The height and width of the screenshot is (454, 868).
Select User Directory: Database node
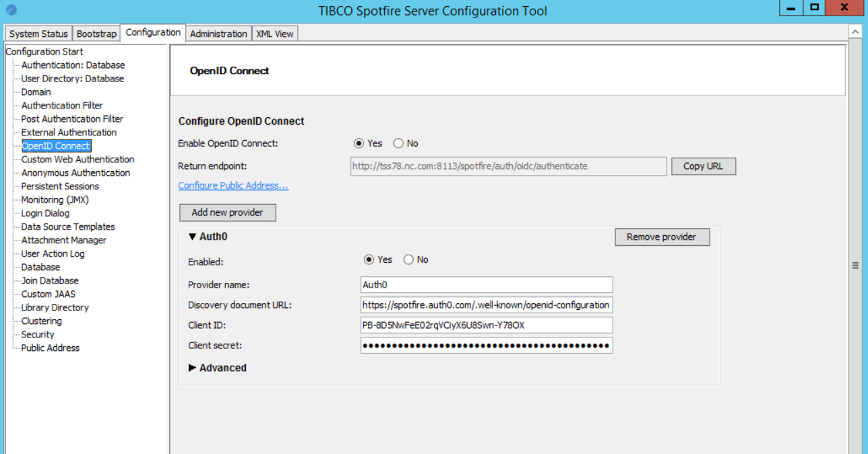point(73,79)
